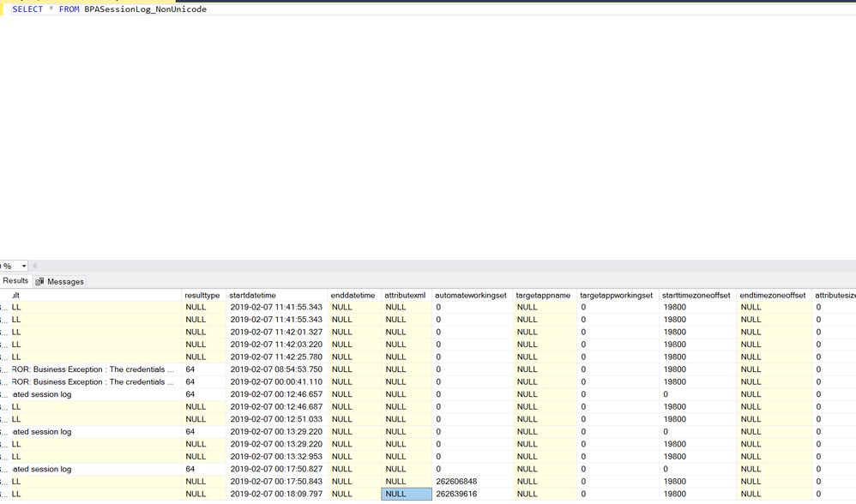Click the SQL query text in editor

[x=109, y=9]
